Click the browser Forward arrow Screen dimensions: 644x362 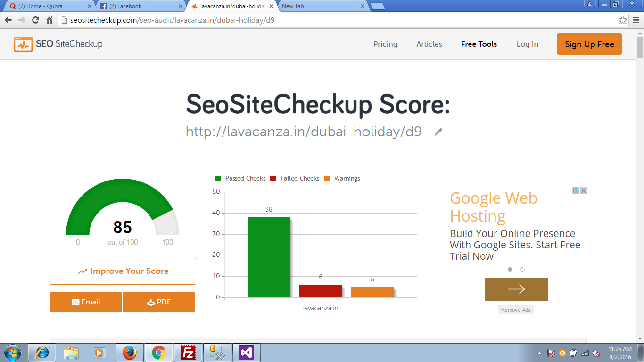(x=22, y=20)
